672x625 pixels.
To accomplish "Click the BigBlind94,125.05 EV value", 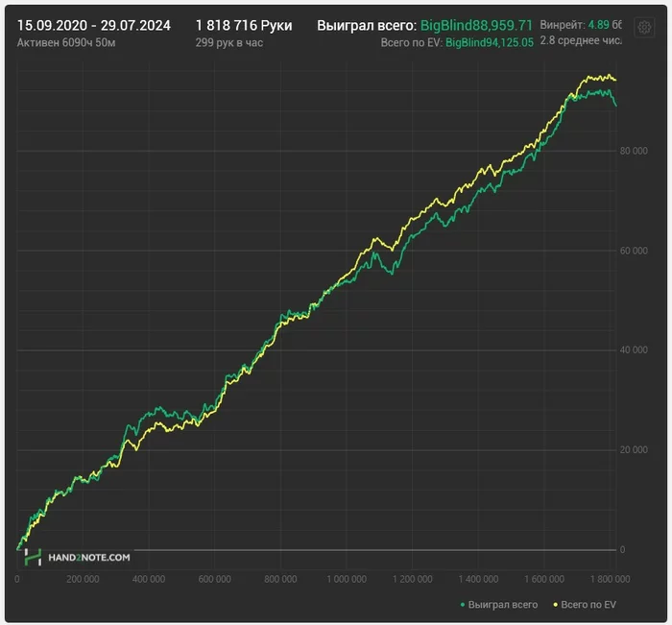I will point(490,42).
